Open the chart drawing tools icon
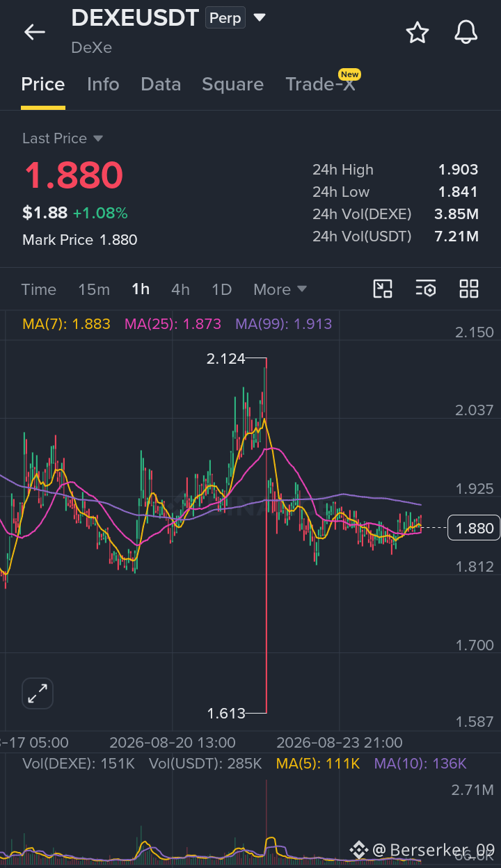The image size is (501, 868). [x=383, y=289]
